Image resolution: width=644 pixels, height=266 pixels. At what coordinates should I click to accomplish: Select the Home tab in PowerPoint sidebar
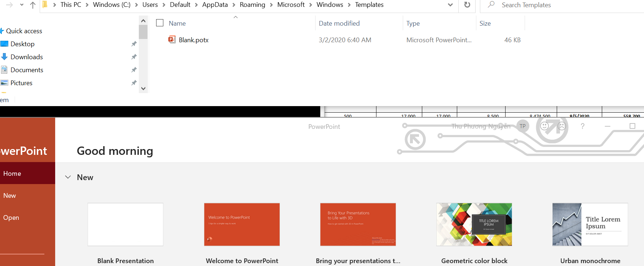[27, 173]
